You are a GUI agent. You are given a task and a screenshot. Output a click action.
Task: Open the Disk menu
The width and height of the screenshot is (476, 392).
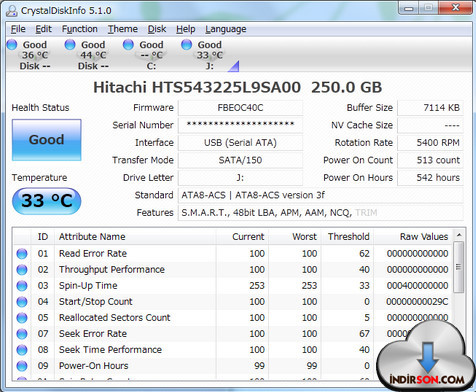coord(157,29)
